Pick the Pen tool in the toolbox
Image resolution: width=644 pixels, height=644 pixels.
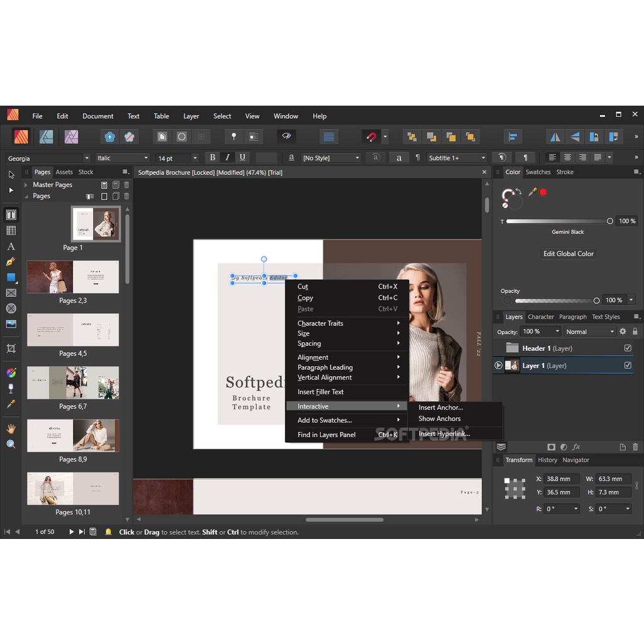[11, 262]
